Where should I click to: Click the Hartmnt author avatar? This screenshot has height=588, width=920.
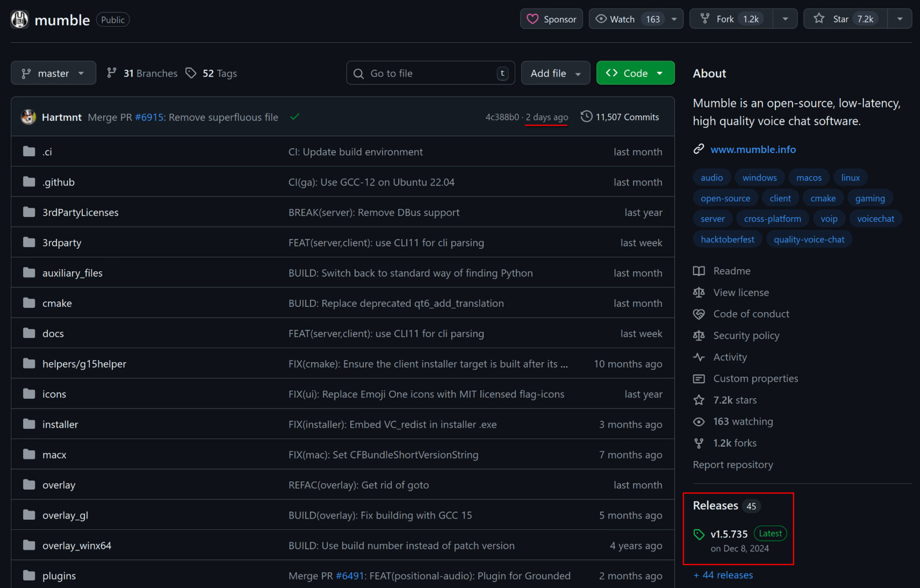tap(28, 117)
